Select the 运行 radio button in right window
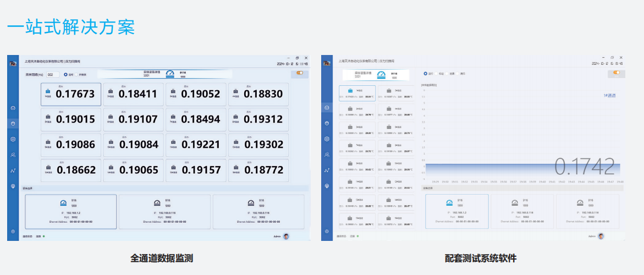The width and height of the screenshot is (644, 275). click(x=425, y=73)
